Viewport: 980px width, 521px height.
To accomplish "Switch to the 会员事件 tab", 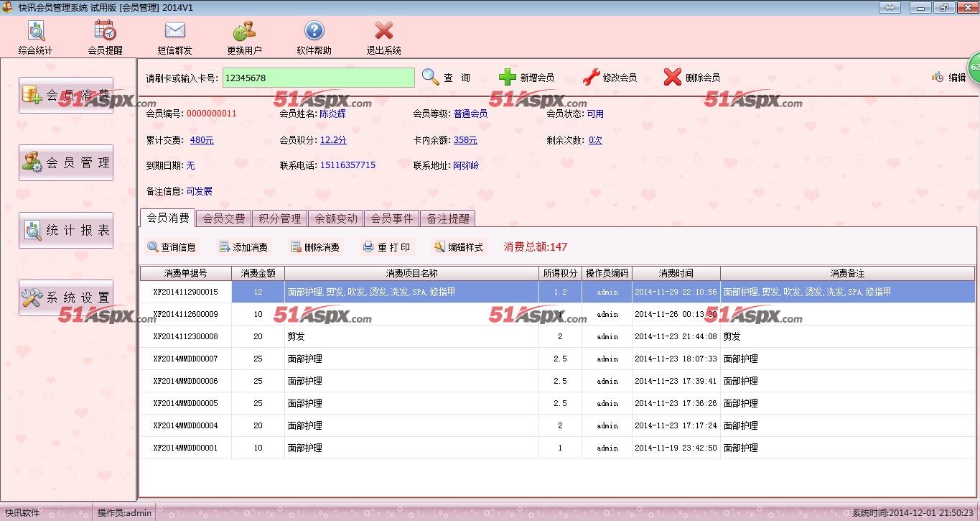I will coord(392,218).
